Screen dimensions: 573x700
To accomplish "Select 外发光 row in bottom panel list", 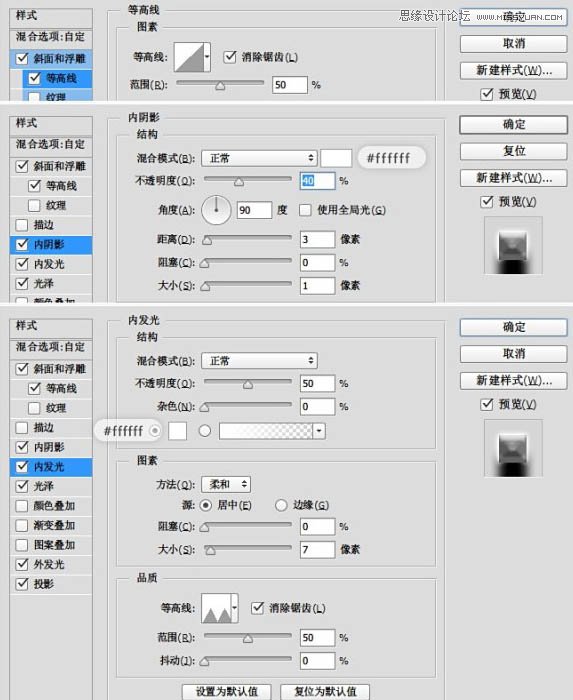I will click(51, 565).
